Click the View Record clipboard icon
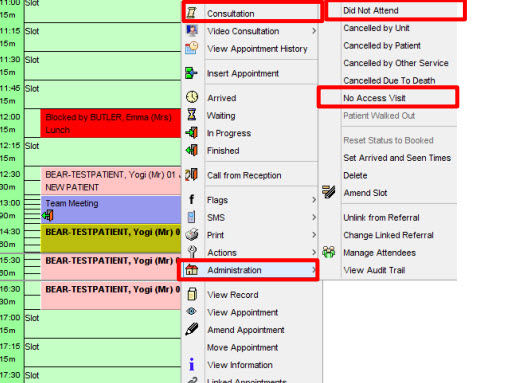Viewport: 505px width, 383px height. pos(192,294)
